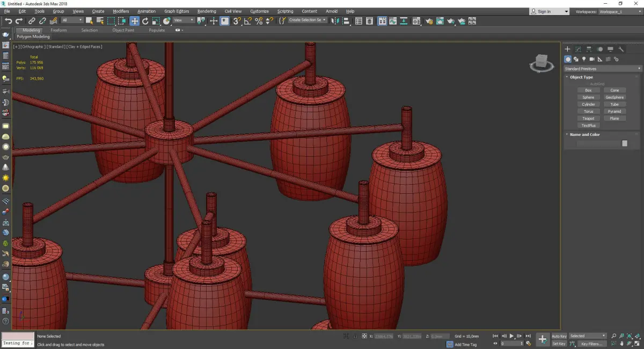
Task: Play the animation
Action: click(x=511, y=336)
